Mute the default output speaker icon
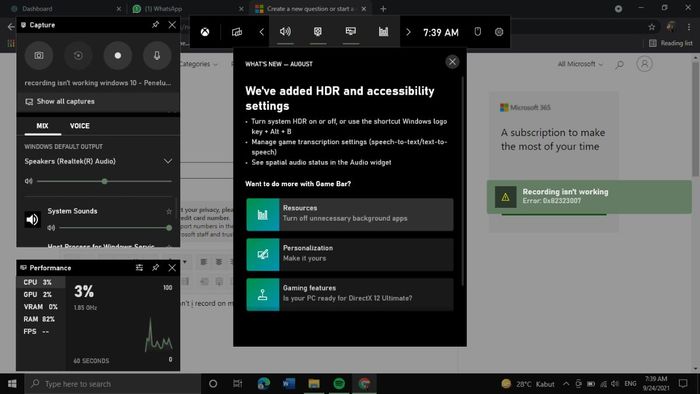The image size is (700, 394). 29,181
